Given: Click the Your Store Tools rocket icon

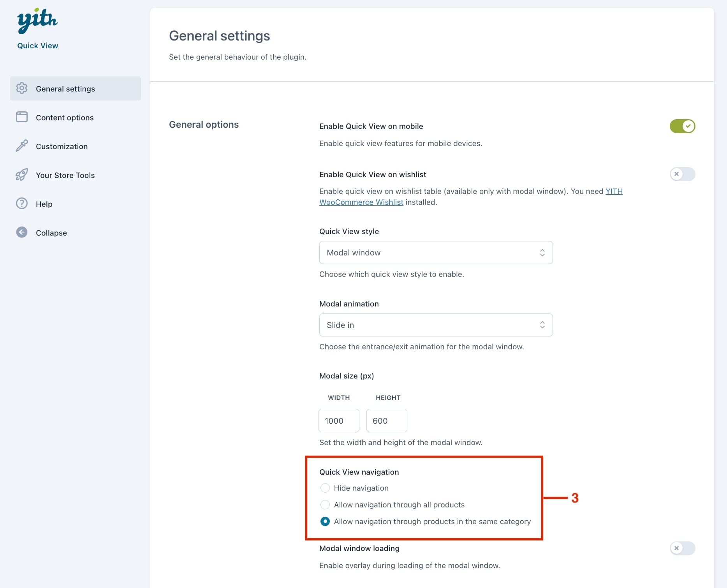Looking at the screenshot, I should pyautogui.click(x=22, y=175).
